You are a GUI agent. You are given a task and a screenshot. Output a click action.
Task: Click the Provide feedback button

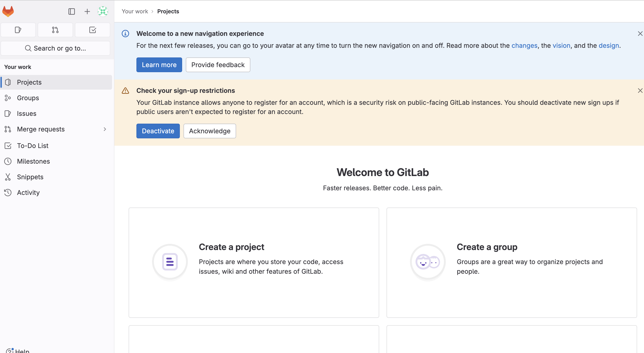[x=218, y=65]
